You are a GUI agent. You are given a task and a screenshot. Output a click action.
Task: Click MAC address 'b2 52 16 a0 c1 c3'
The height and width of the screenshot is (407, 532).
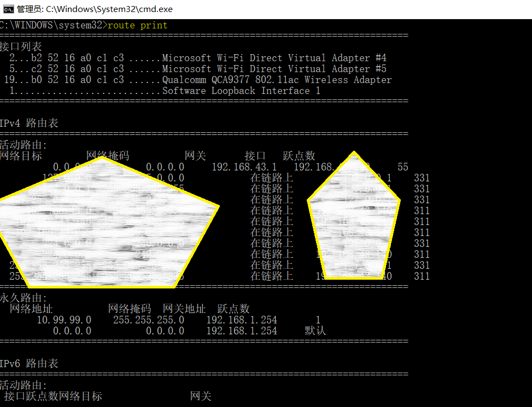[78, 58]
